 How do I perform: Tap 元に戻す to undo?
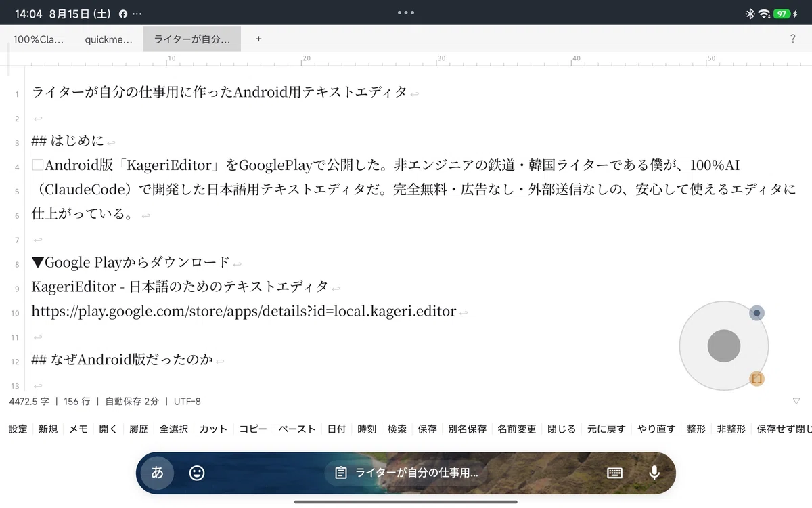click(x=606, y=429)
